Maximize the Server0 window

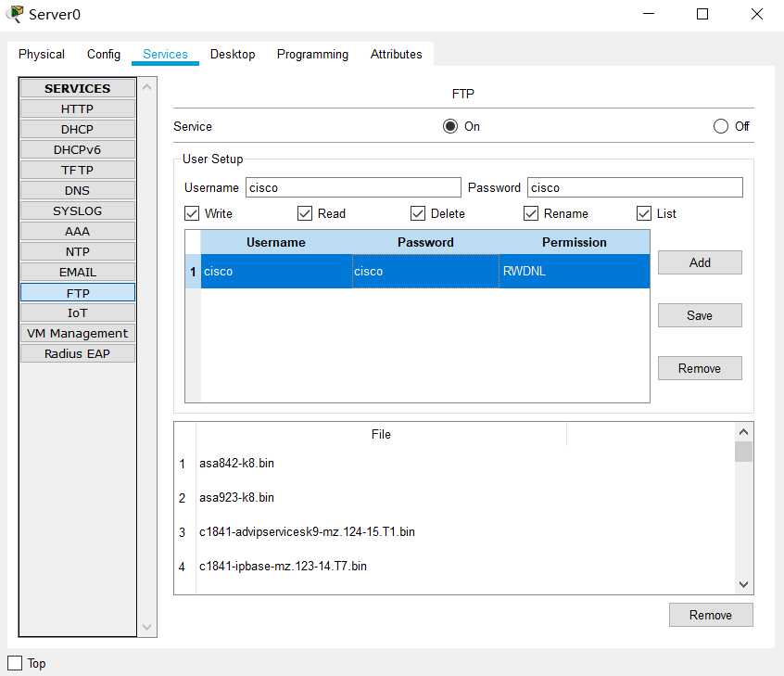(702, 14)
